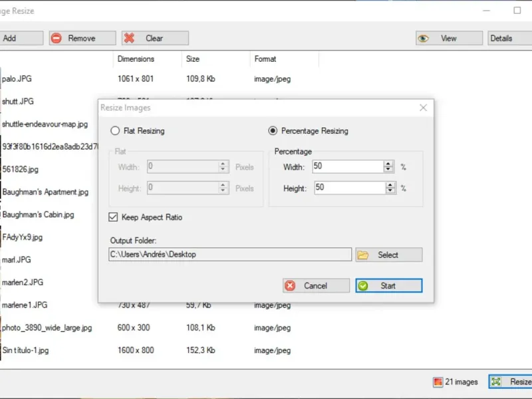Screen dimensions: 532x399
Task: Click the Clear button
Action: pos(155,38)
